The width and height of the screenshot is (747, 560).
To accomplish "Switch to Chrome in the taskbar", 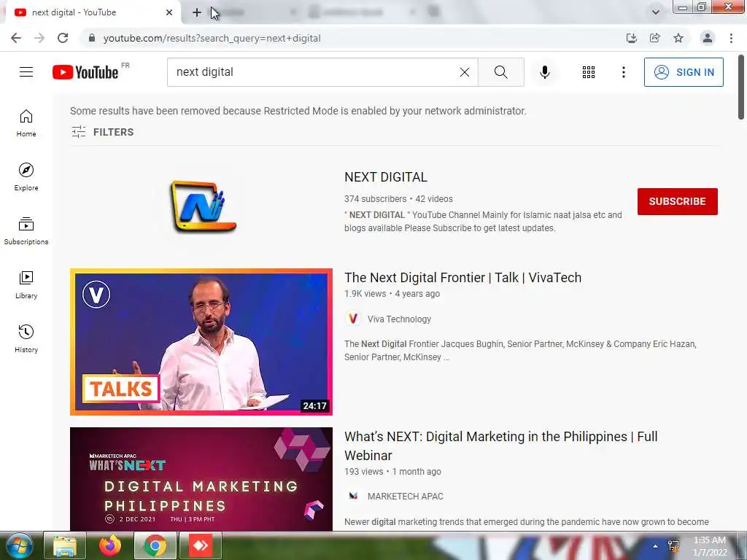I will pos(155,545).
